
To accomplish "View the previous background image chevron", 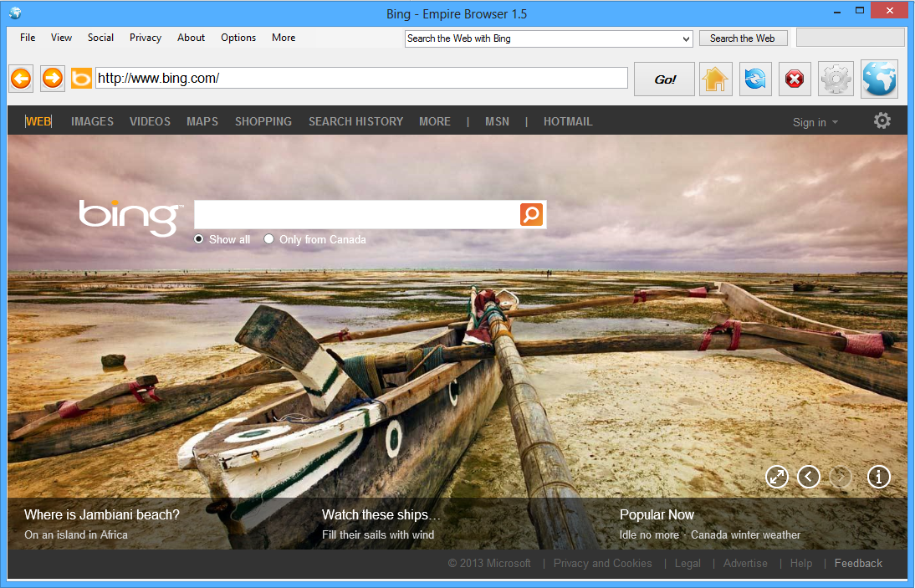I will (x=808, y=476).
